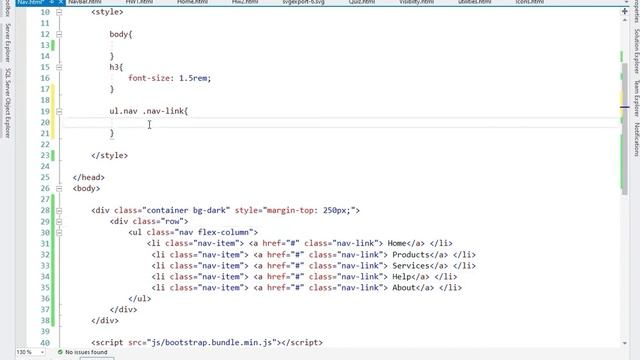Collapse the style block at line 10
Screen dimensions: 640x360
point(59,12)
